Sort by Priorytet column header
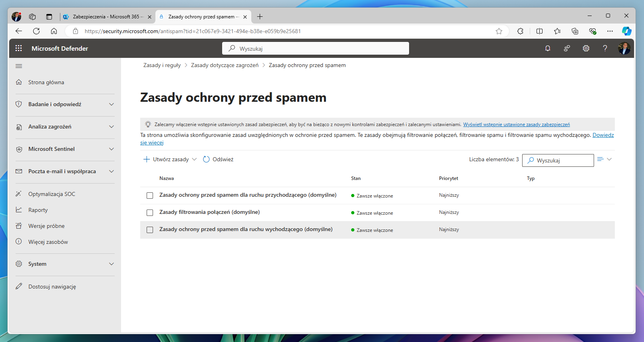 (x=449, y=178)
